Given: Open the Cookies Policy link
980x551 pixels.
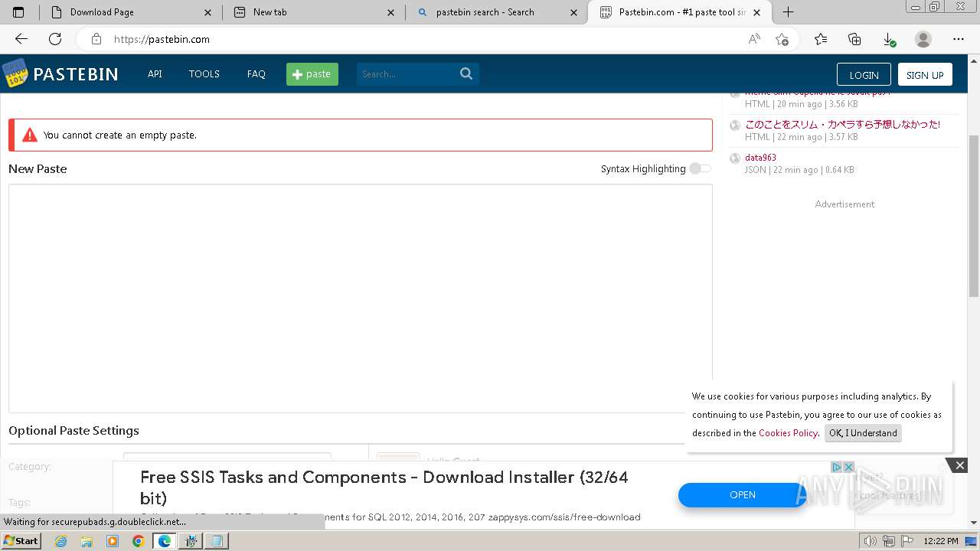Looking at the screenshot, I should pyautogui.click(x=788, y=433).
